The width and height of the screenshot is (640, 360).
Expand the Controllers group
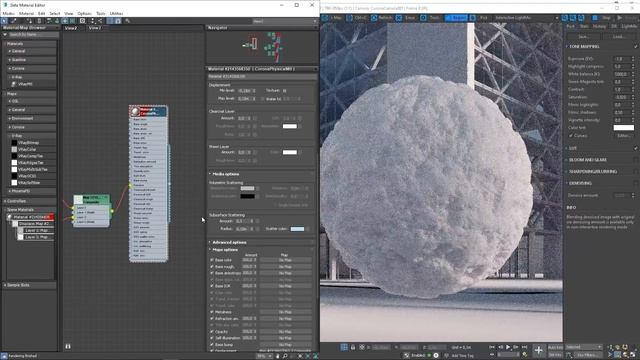29,201
